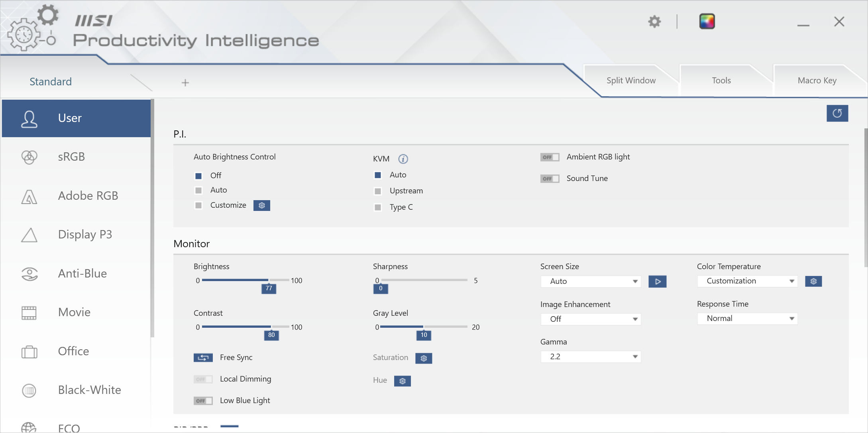Image resolution: width=868 pixels, height=433 pixels.
Task: Click the Sharpness slider handle at 0
Action: (x=381, y=289)
